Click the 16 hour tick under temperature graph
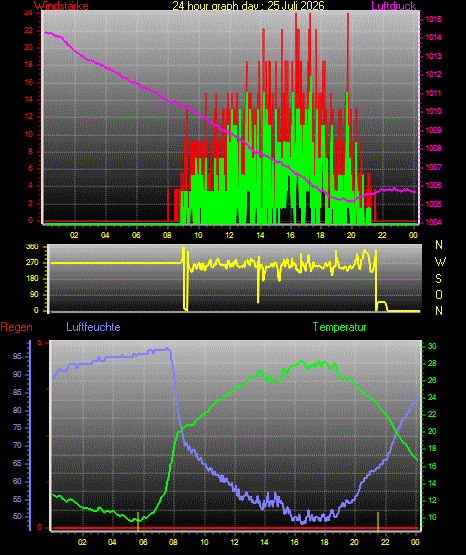Image resolution: width=466 pixels, height=555 pixels. (x=294, y=542)
